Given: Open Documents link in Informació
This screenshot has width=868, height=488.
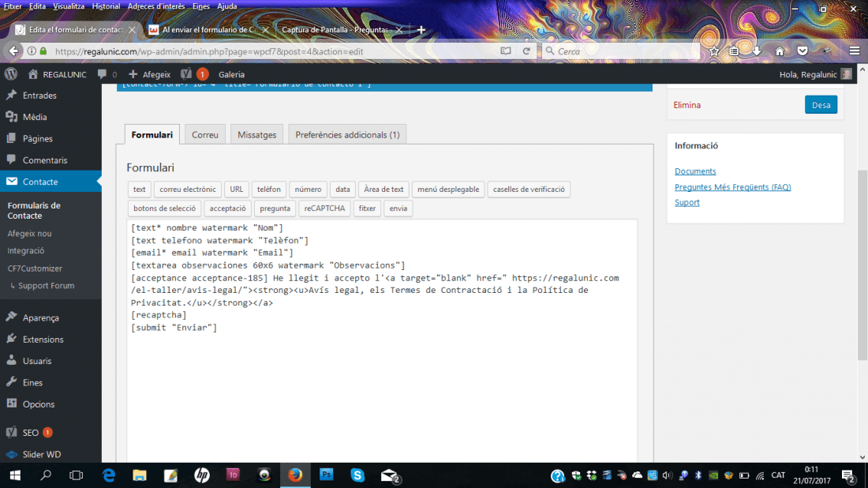Looking at the screenshot, I should click(x=695, y=171).
